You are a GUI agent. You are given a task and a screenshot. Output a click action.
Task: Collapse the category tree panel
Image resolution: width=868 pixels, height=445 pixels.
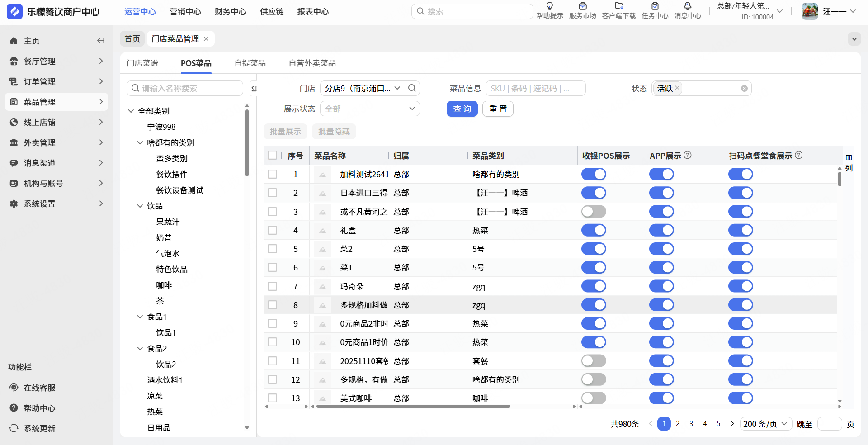pos(254,88)
